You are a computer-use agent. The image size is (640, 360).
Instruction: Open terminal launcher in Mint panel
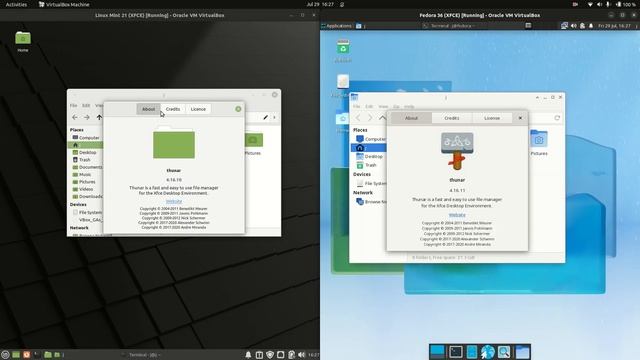37,355
